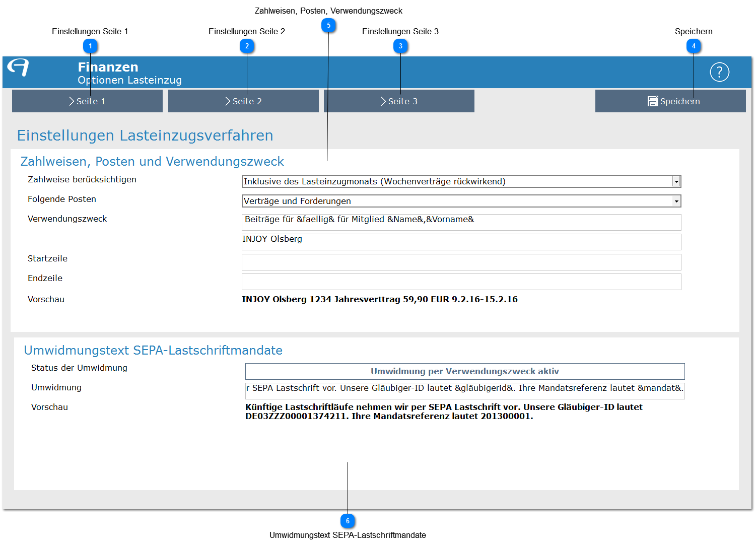Click the Finanzen title in the header
The image size is (756, 548).
coord(108,67)
